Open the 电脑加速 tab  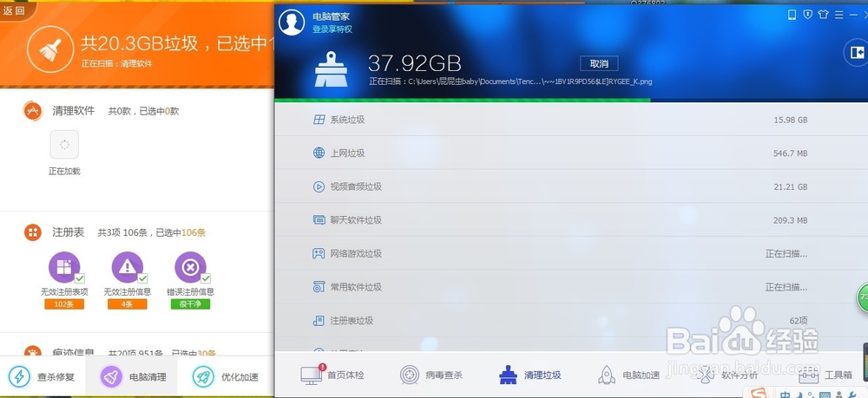click(x=628, y=375)
